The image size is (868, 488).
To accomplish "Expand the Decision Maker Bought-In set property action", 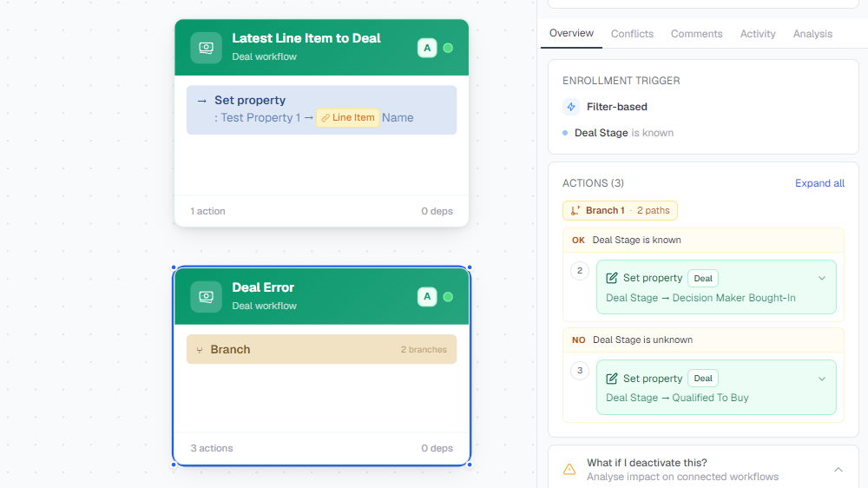I will click(822, 278).
